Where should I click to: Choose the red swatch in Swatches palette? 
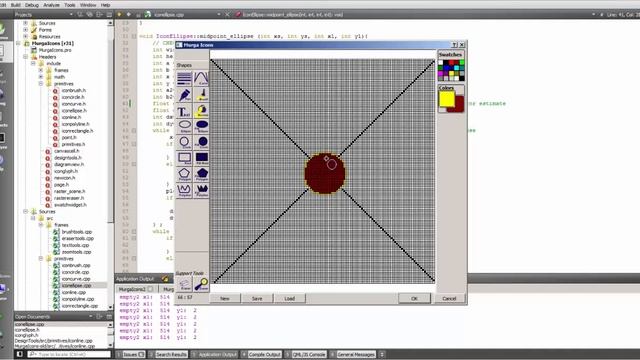pos(451,62)
